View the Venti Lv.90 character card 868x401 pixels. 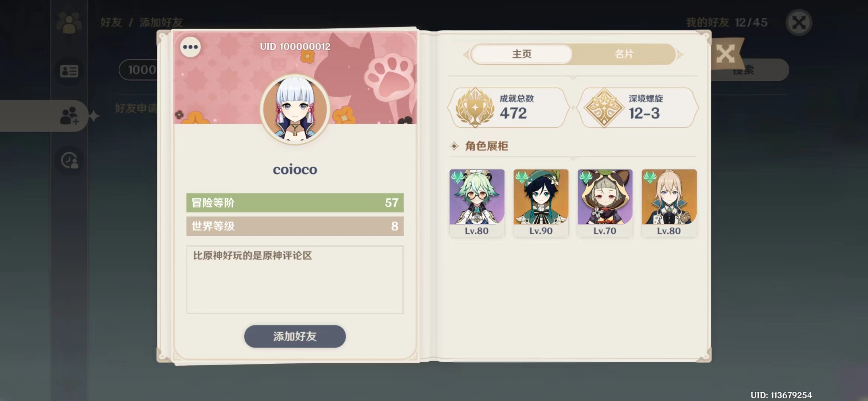[x=541, y=203]
